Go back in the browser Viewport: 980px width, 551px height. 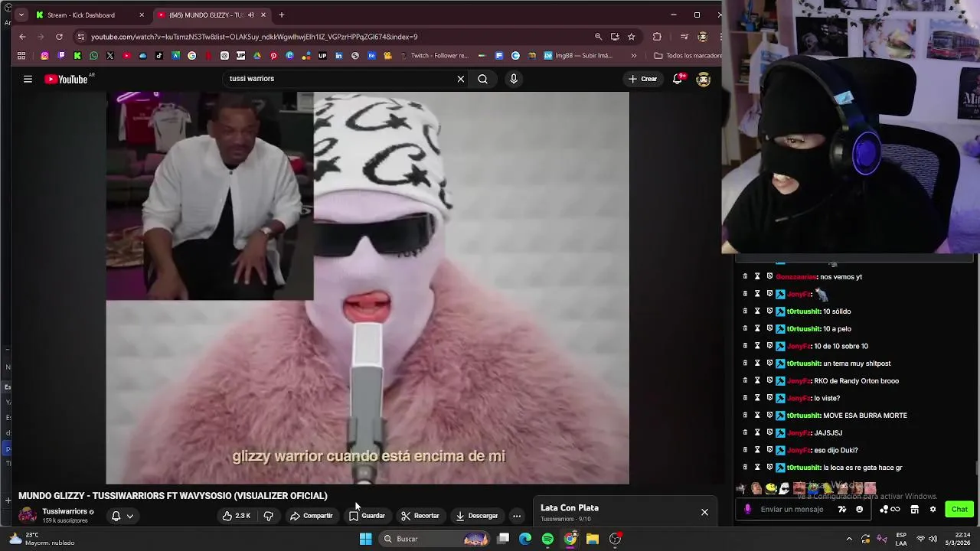(x=22, y=36)
